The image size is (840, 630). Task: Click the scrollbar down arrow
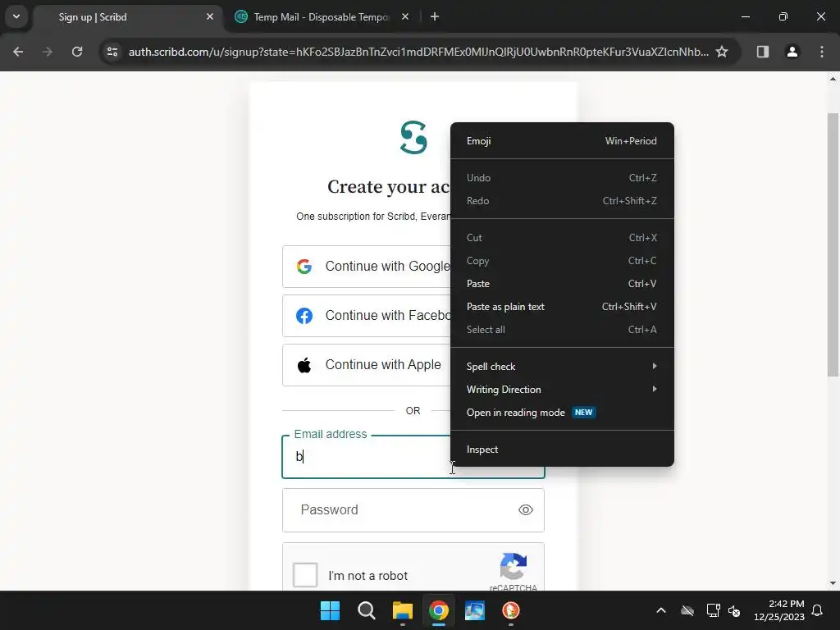833,583
